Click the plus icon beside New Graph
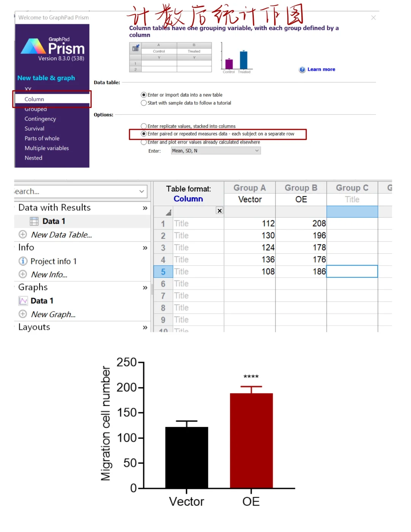411x532 pixels. coord(23,314)
